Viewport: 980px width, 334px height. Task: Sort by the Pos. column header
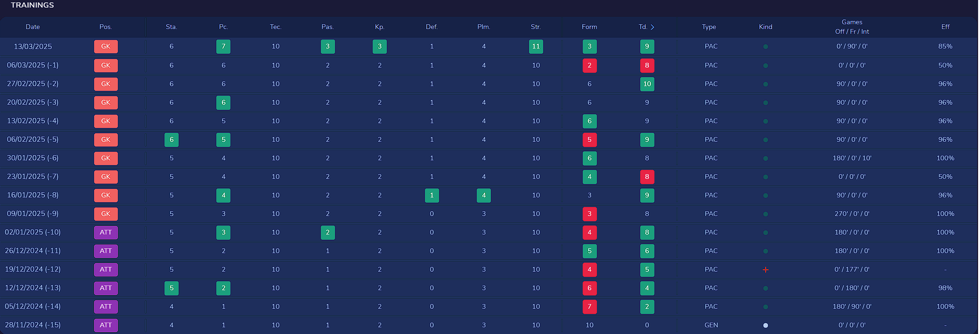pos(106,27)
